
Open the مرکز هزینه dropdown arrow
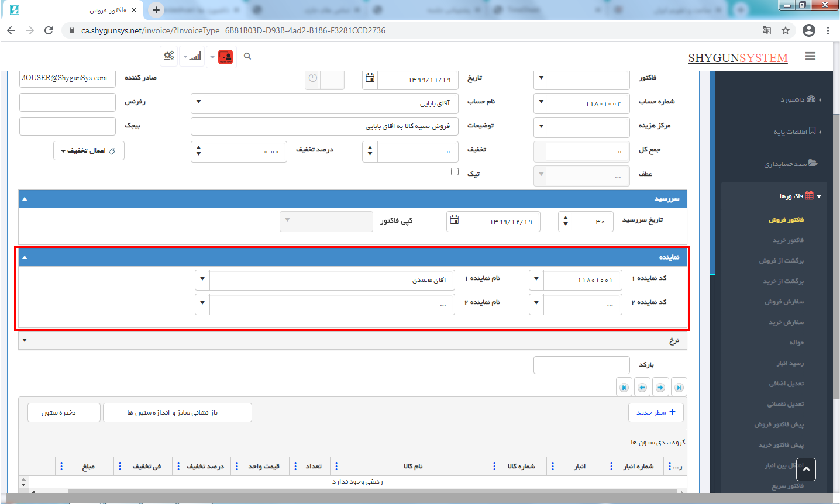pyautogui.click(x=541, y=126)
